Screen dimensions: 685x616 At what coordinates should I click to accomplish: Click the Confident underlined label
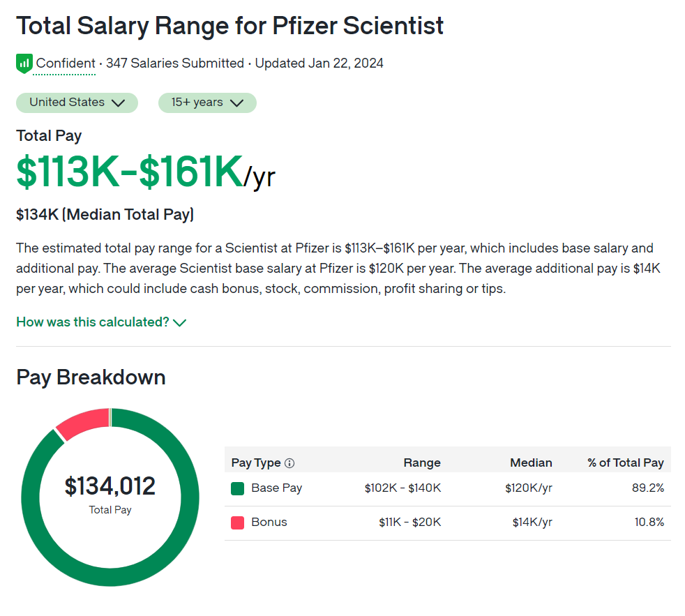[x=66, y=63]
